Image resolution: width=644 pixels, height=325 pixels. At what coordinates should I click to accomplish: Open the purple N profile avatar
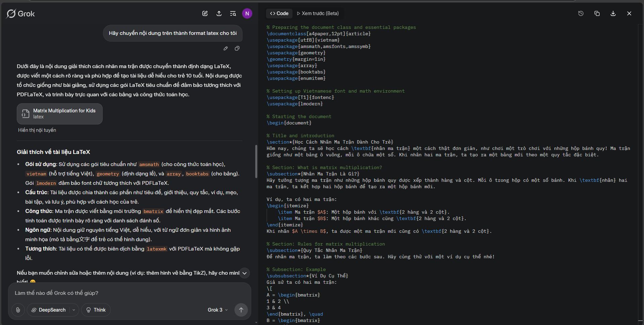coord(247,13)
